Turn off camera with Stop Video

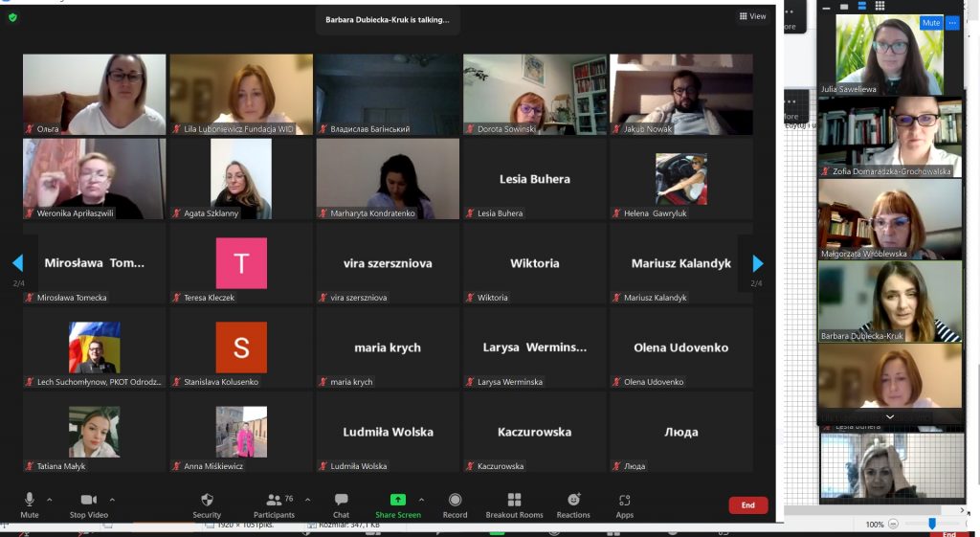[x=89, y=503]
